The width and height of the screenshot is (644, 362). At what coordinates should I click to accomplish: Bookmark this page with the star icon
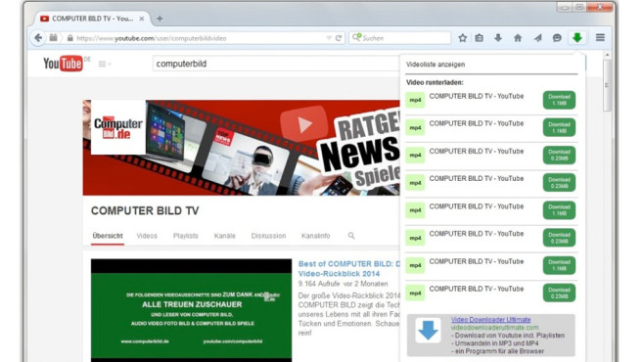463,38
